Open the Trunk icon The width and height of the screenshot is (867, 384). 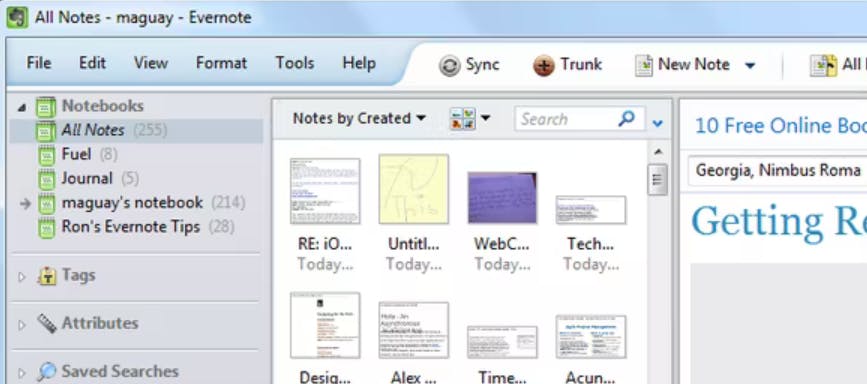[x=544, y=66]
